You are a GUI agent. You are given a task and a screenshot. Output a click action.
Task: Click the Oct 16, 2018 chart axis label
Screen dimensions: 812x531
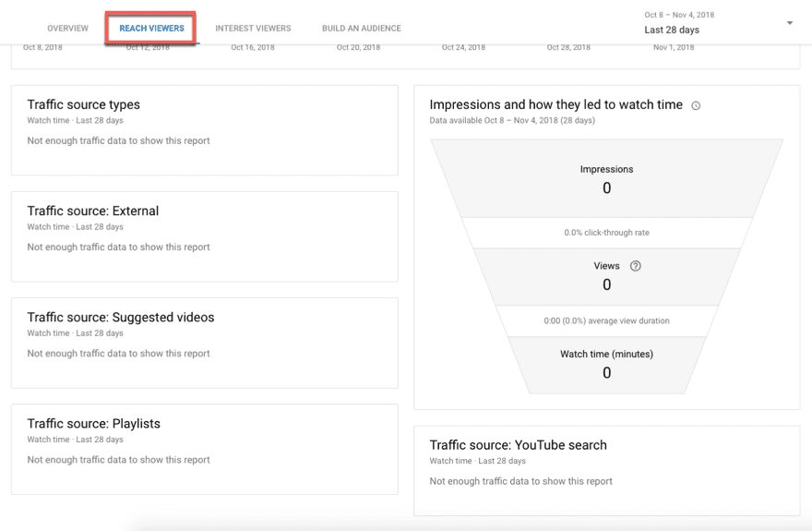tap(253, 47)
